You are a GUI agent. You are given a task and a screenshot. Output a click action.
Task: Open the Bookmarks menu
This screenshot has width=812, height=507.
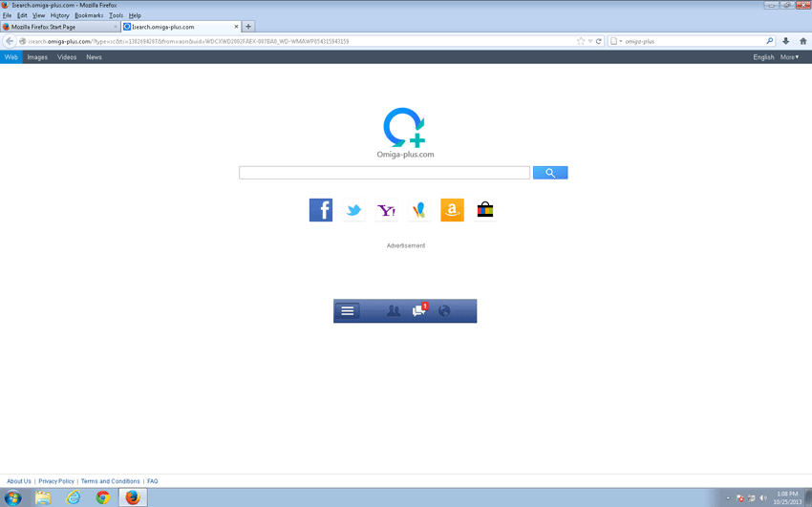point(89,15)
